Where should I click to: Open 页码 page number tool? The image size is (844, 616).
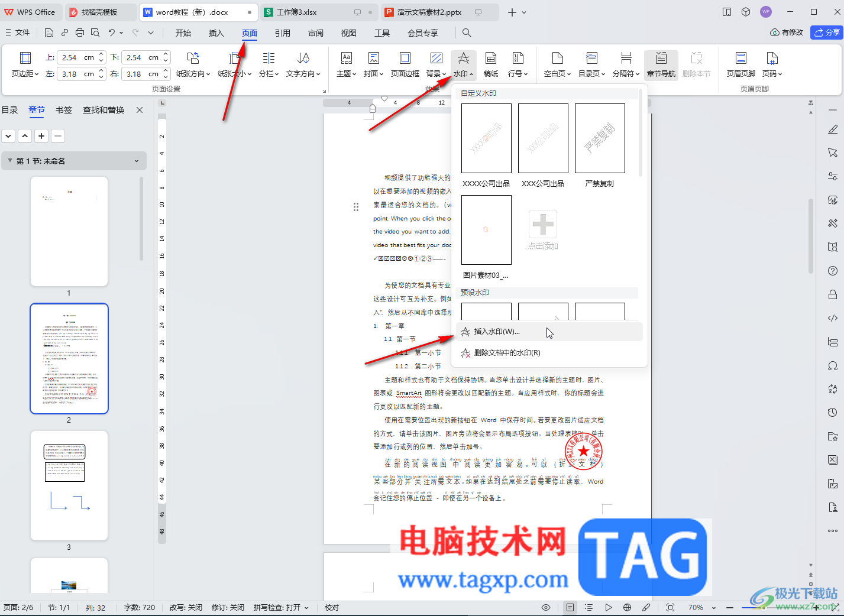tap(772, 64)
